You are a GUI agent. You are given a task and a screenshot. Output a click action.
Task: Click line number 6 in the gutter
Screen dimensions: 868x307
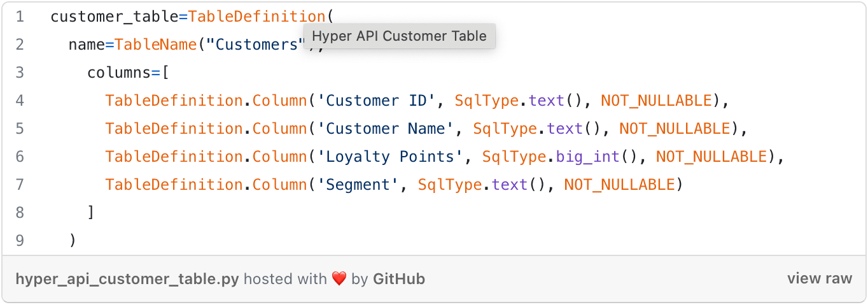20,157
